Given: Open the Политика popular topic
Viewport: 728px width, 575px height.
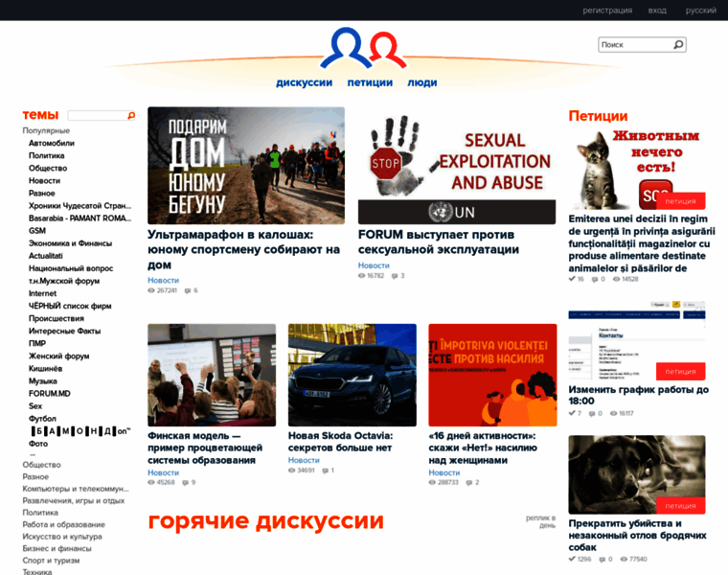Looking at the screenshot, I should pyautogui.click(x=46, y=155).
